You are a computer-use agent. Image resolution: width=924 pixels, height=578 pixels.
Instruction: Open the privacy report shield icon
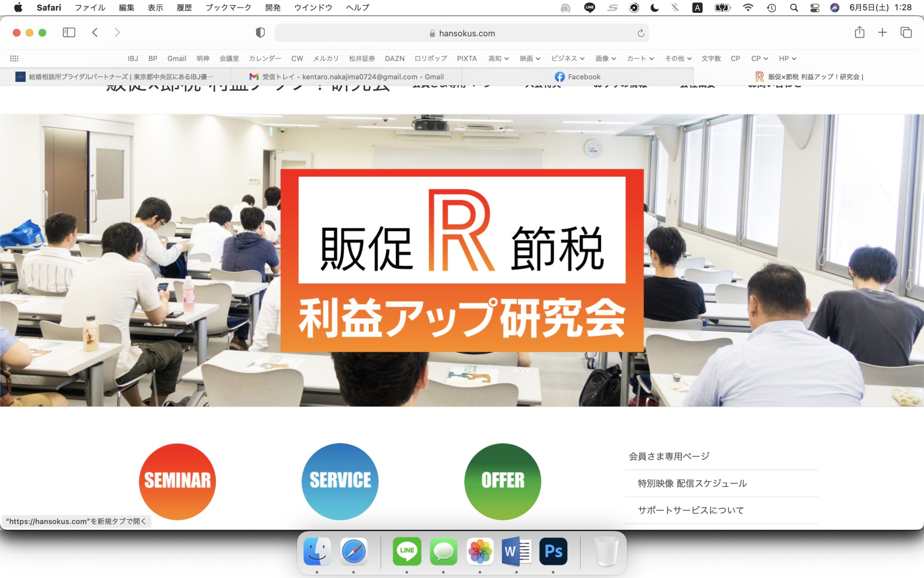coord(260,33)
